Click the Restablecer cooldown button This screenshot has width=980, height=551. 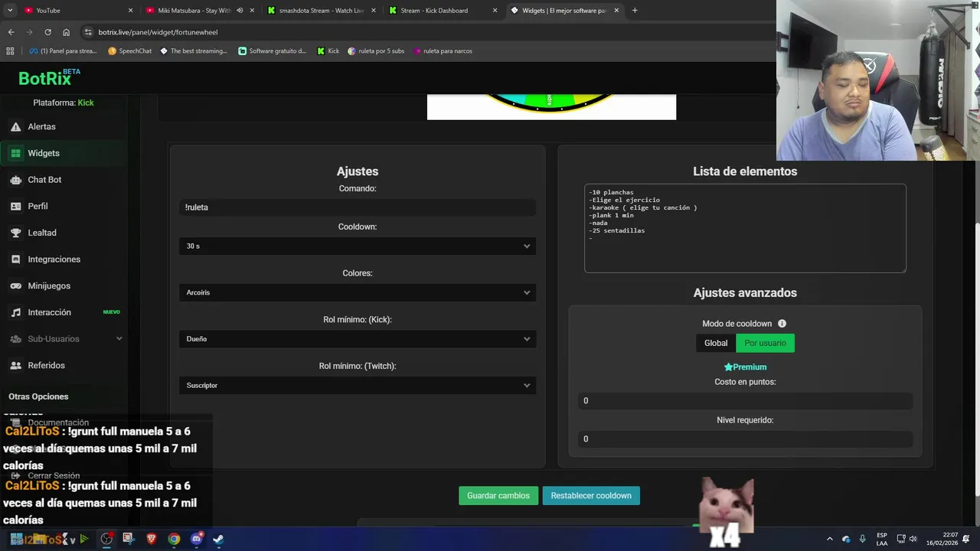(591, 496)
